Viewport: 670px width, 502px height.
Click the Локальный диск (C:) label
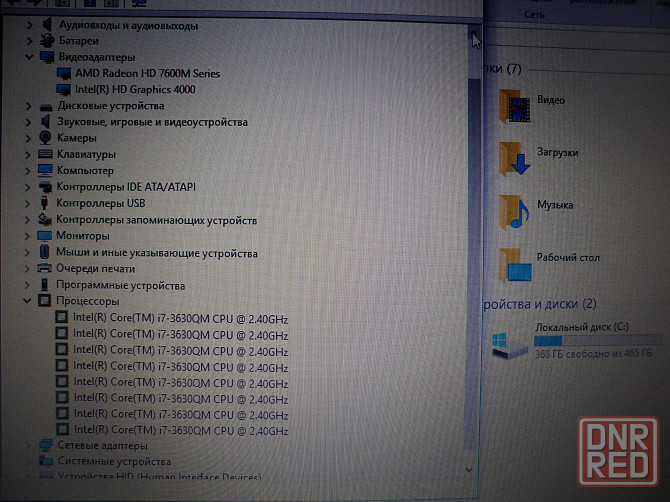tap(582, 327)
